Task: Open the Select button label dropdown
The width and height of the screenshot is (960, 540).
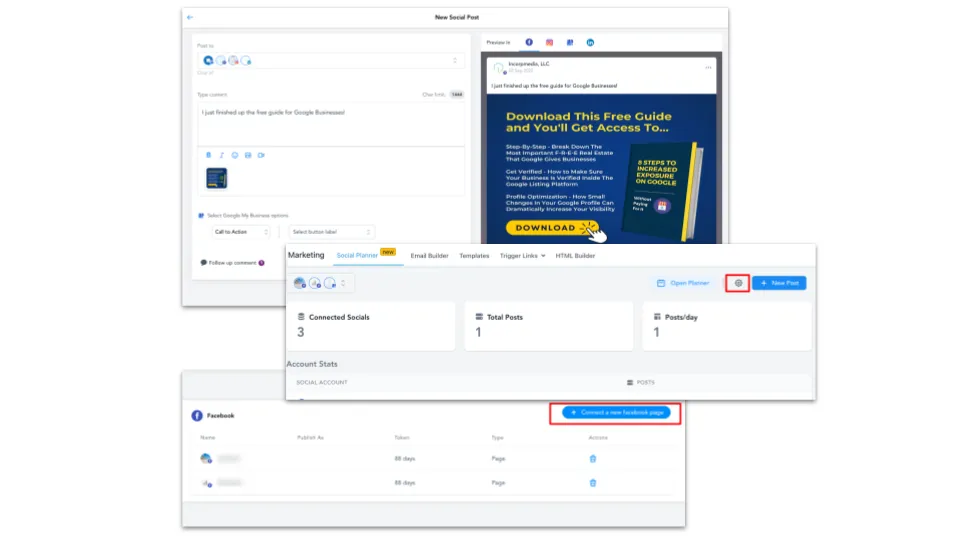Action: [x=331, y=232]
